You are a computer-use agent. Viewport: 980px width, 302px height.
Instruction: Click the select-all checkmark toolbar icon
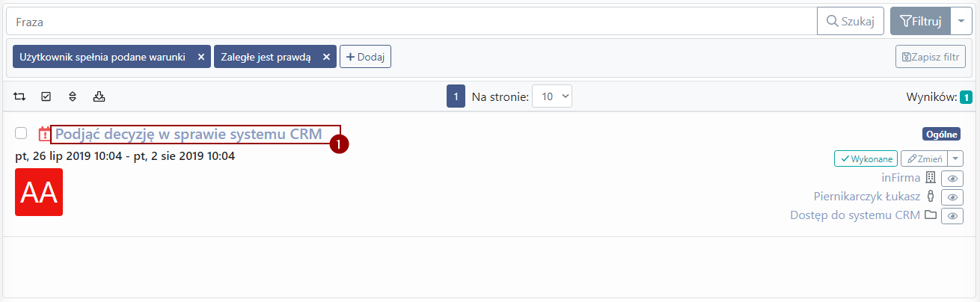[x=46, y=96]
